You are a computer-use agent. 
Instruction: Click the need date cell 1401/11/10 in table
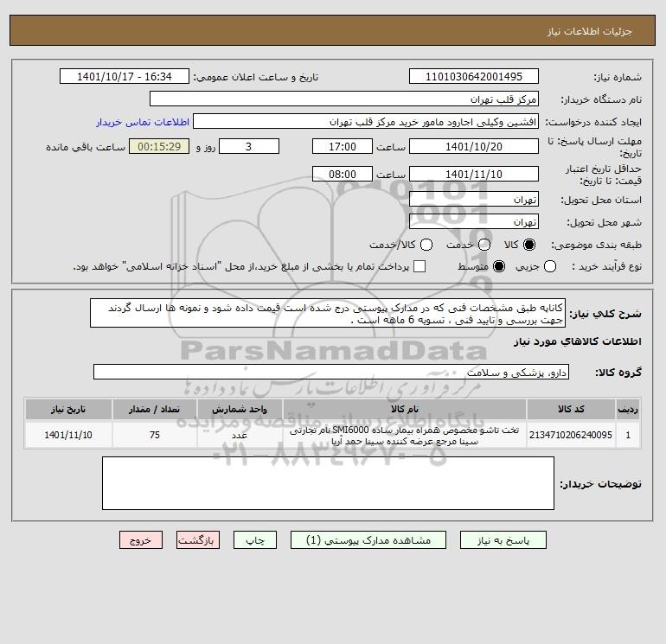[x=68, y=435]
